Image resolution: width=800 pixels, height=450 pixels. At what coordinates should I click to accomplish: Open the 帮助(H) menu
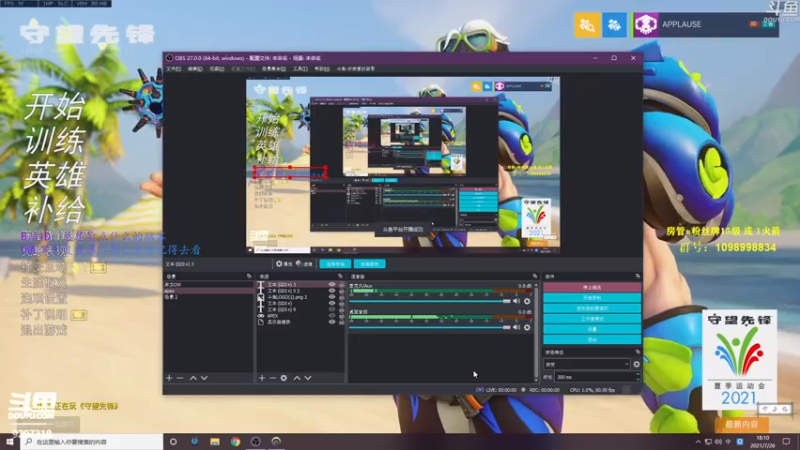pyautogui.click(x=322, y=69)
